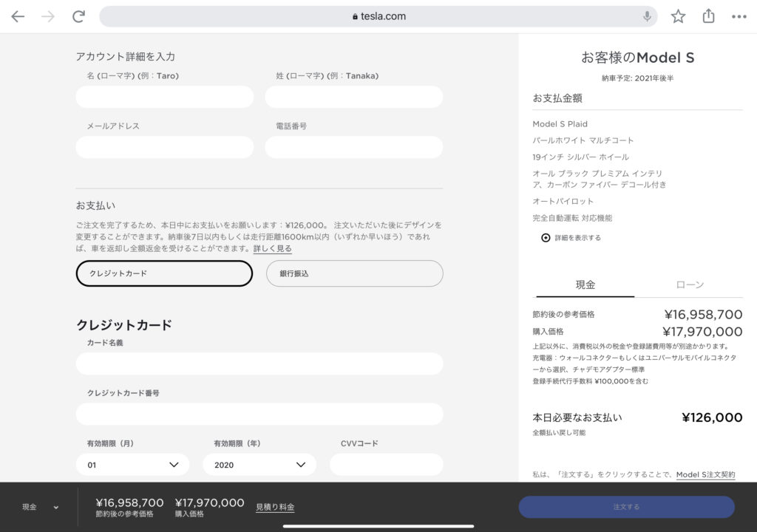Tap the browser back arrow
This screenshot has height=532, width=757.
(x=18, y=16)
